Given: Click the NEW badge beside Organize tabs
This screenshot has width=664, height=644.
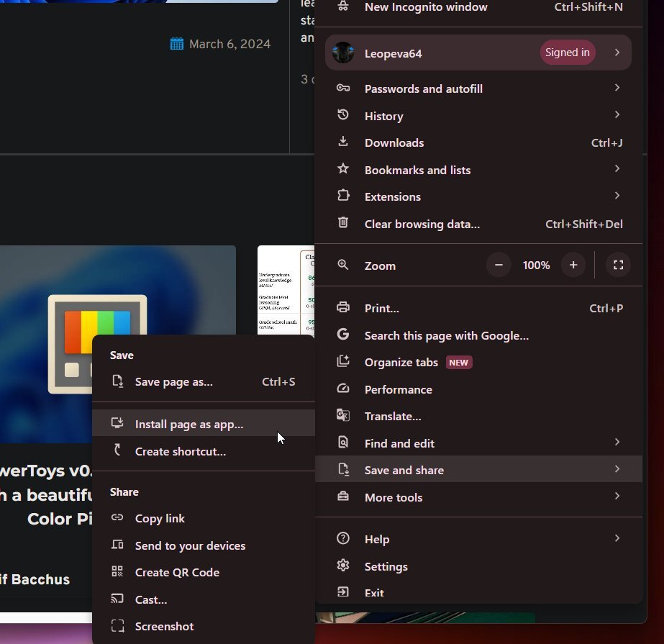Looking at the screenshot, I should click(459, 362).
